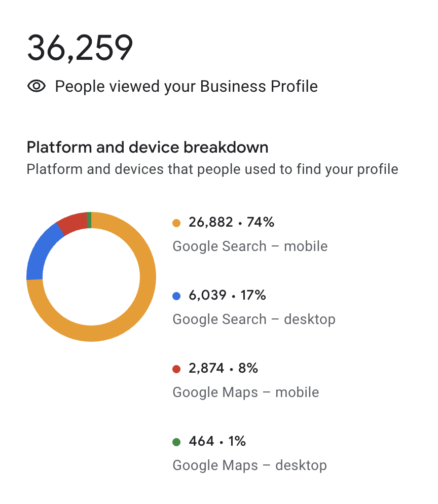Click the "Google Maps – desktop" legend label
This screenshot has height=504, width=438.
(249, 465)
